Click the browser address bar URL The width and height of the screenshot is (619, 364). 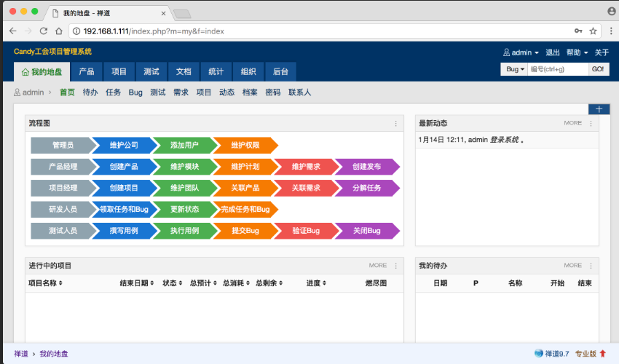[x=154, y=31]
